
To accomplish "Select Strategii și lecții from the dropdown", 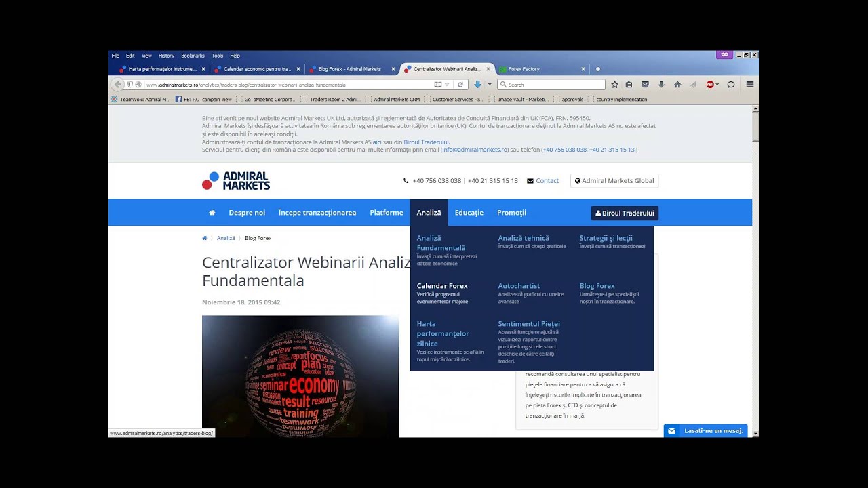I will click(x=606, y=238).
